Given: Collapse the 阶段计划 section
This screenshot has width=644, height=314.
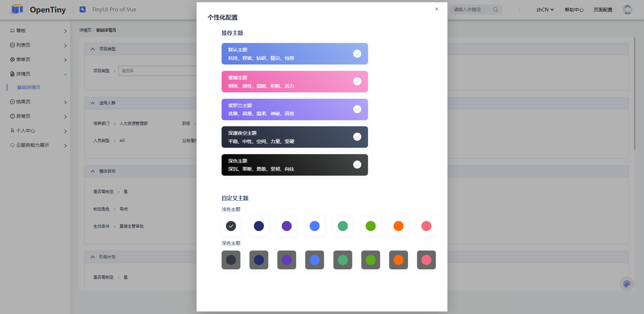Looking at the screenshot, I should click(x=93, y=257).
